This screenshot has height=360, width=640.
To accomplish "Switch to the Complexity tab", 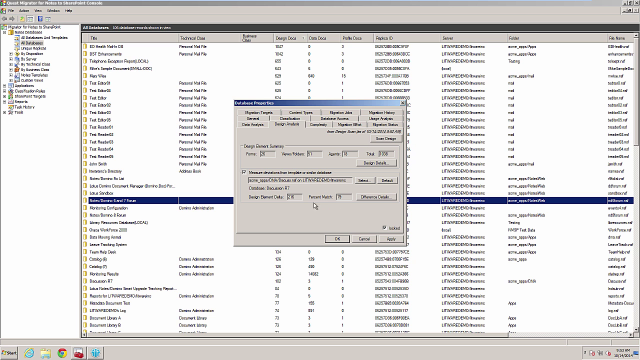I will coord(318,124).
